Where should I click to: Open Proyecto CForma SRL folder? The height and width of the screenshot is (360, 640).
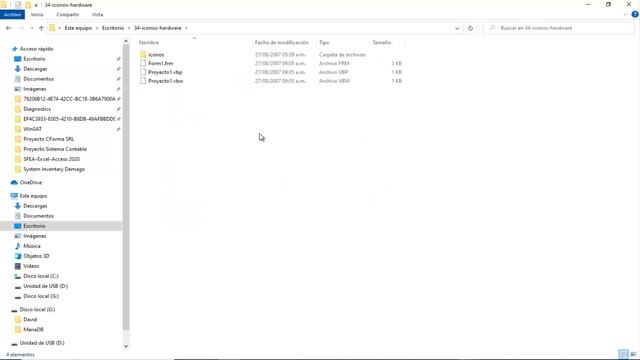(49, 139)
